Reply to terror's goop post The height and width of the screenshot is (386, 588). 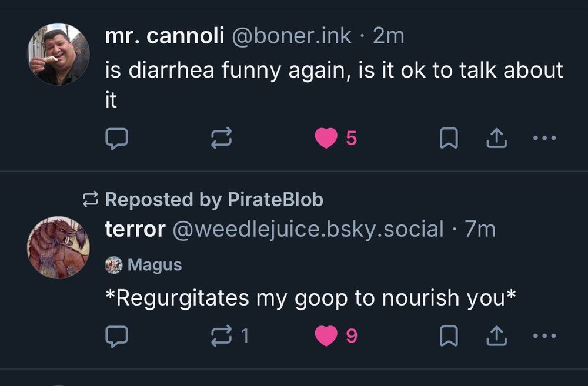(117, 336)
